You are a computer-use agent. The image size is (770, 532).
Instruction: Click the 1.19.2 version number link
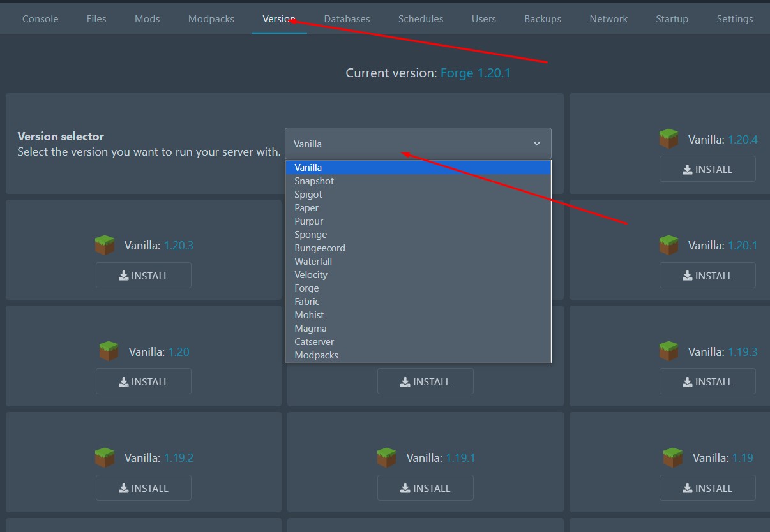point(179,458)
